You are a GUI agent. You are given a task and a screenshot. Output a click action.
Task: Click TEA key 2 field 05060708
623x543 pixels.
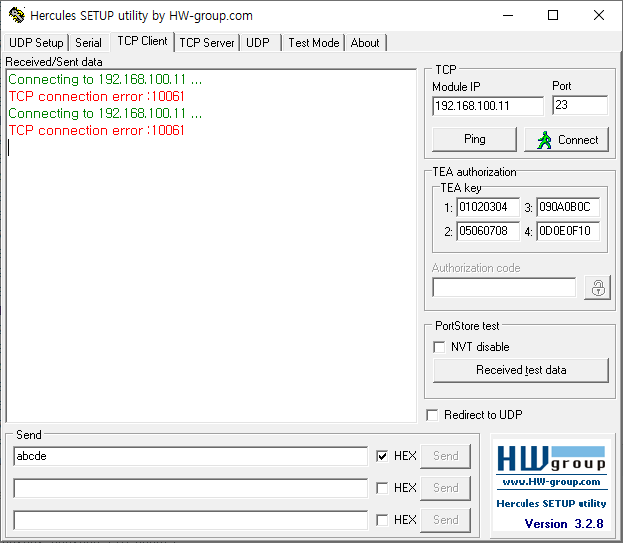(488, 231)
